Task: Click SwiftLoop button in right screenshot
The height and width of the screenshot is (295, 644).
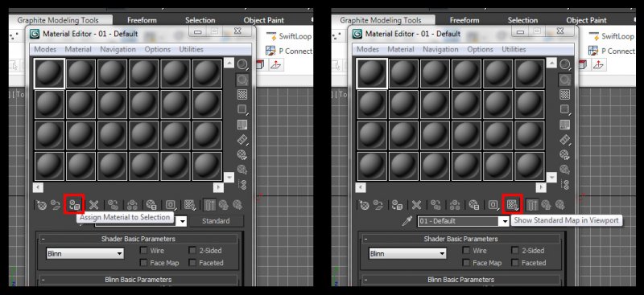Action: pyautogui.click(x=612, y=36)
